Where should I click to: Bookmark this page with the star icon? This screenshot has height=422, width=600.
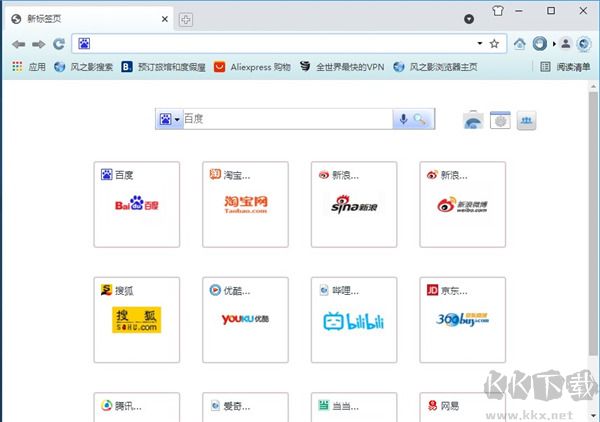point(494,44)
